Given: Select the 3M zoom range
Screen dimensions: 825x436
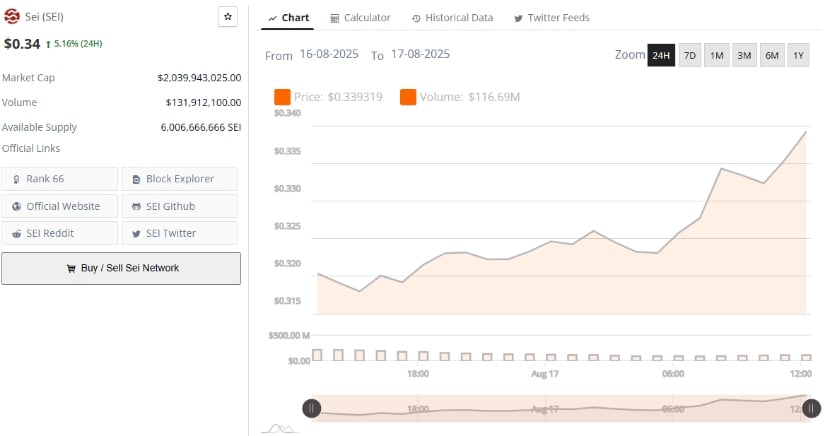Looking at the screenshot, I should pyautogui.click(x=744, y=55).
